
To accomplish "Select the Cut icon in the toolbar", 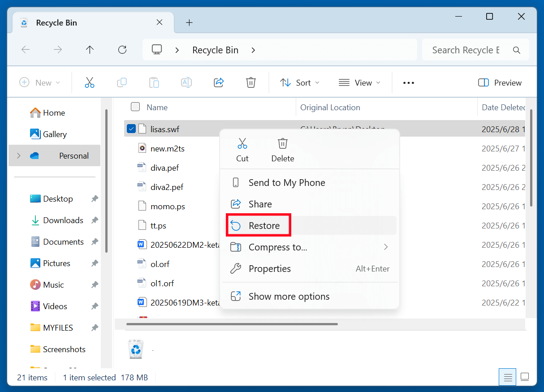I will tap(89, 82).
